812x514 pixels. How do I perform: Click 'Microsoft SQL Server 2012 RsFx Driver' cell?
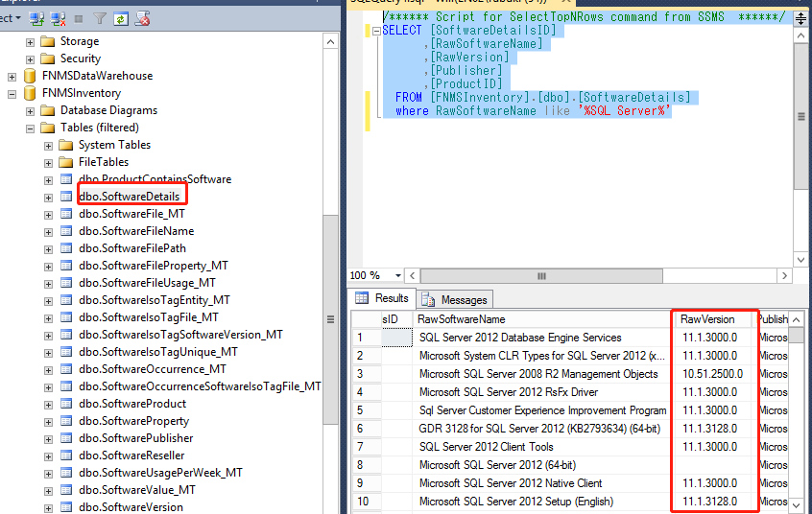tap(542, 392)
